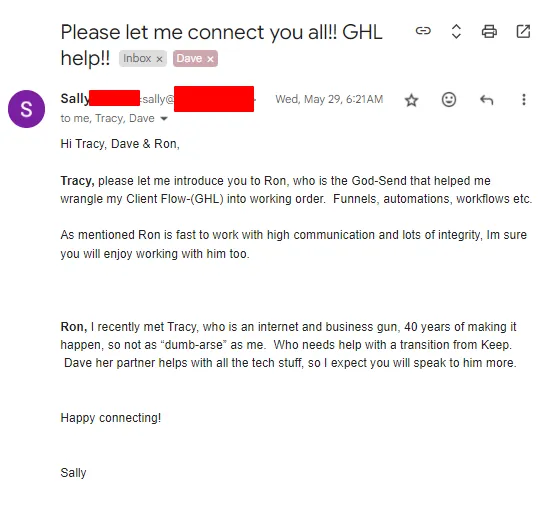This screenshot has height=511, width=548.
Task: Click the 'Happy connecting!' text line
Action: pos(110,418)
